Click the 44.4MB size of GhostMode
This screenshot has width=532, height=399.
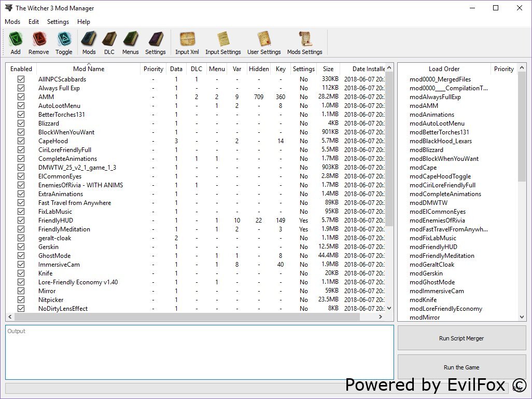[328, 255]
